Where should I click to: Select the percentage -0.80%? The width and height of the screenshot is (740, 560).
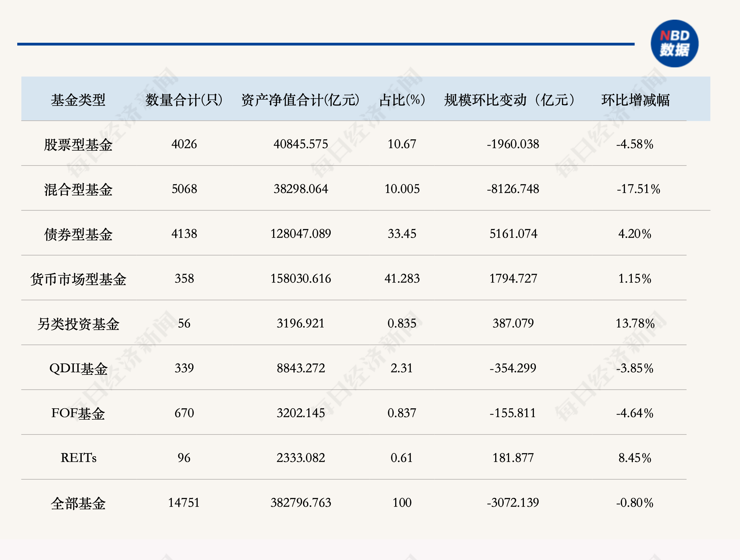click(x=635, y=502)
